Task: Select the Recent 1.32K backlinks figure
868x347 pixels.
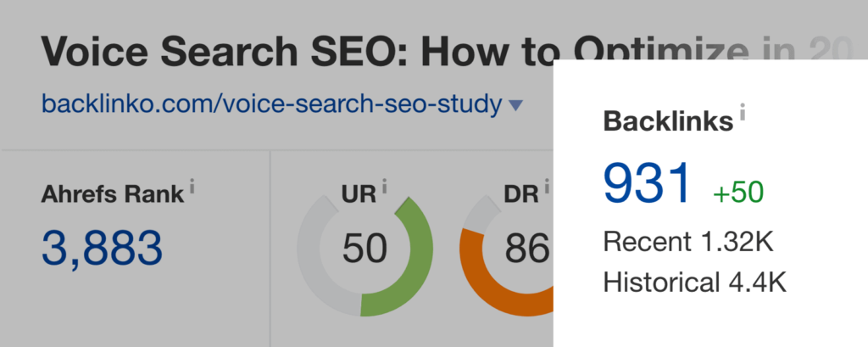Action: click(687, 242)
